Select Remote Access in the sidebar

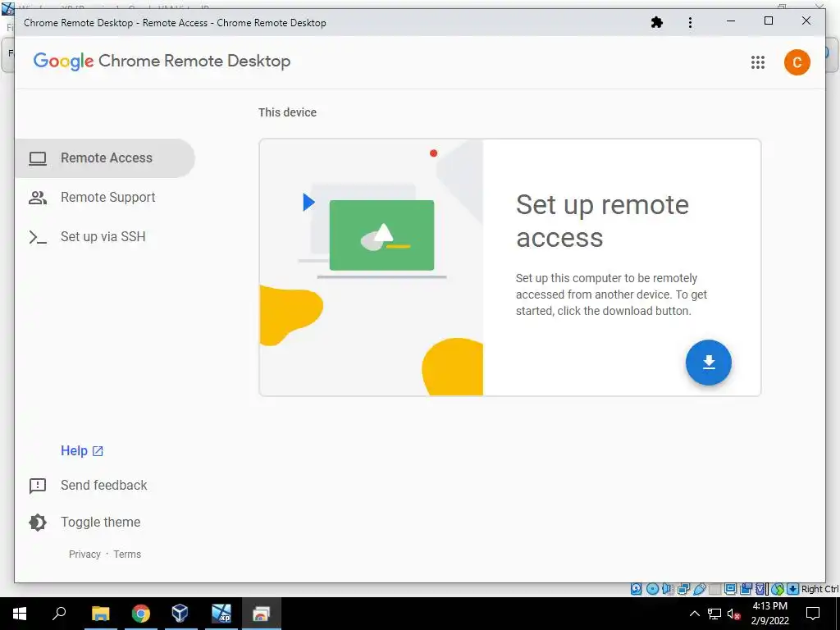click(105, 158)
